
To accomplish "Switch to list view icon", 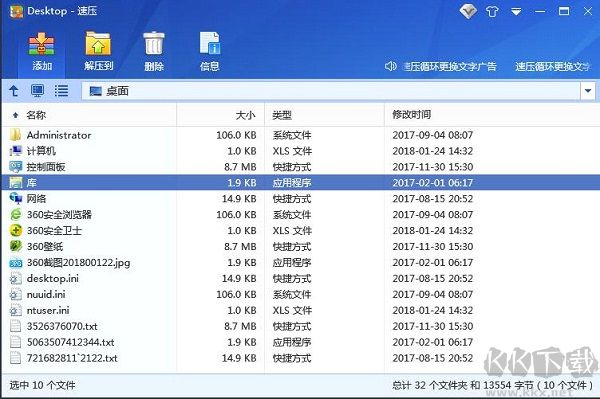I will coord(61,91).
